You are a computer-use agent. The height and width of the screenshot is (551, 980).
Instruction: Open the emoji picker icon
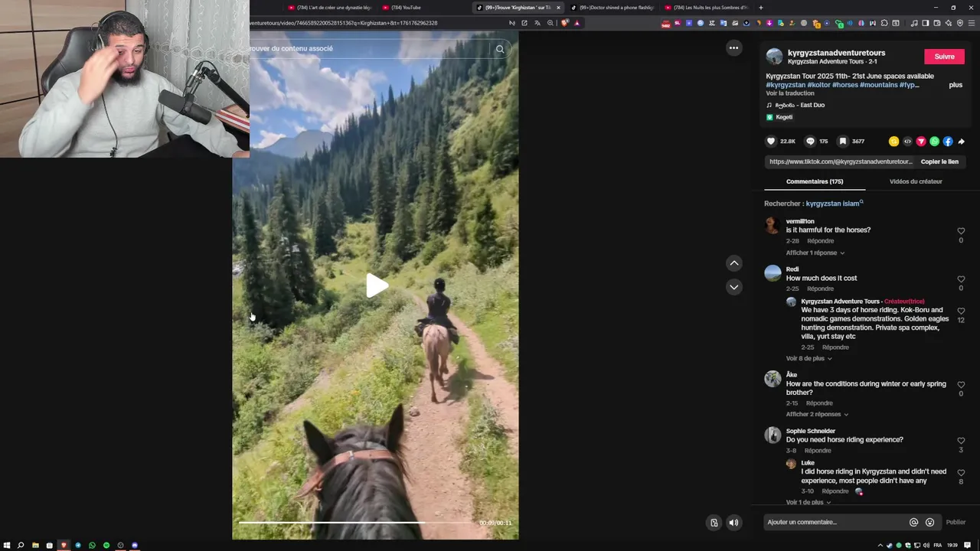coord(929,522)
